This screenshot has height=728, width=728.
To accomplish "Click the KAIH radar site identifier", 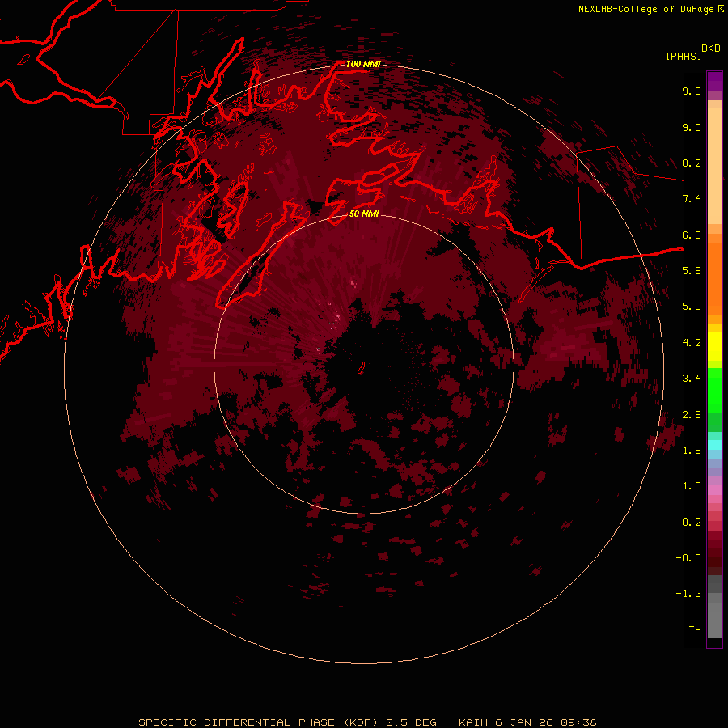I will [x=473, y=722].
